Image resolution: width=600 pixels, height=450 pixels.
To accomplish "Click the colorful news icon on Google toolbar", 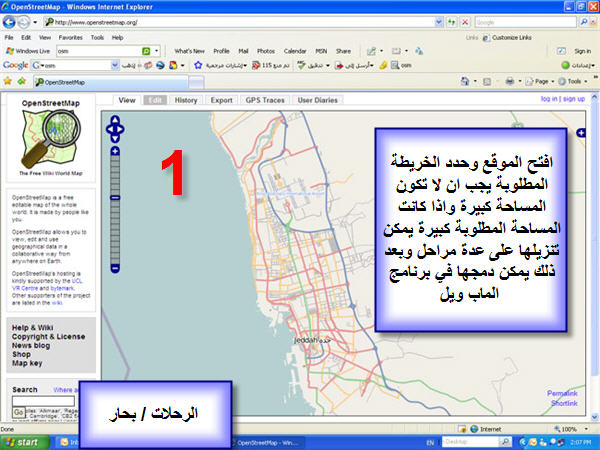I will (173, 65).
